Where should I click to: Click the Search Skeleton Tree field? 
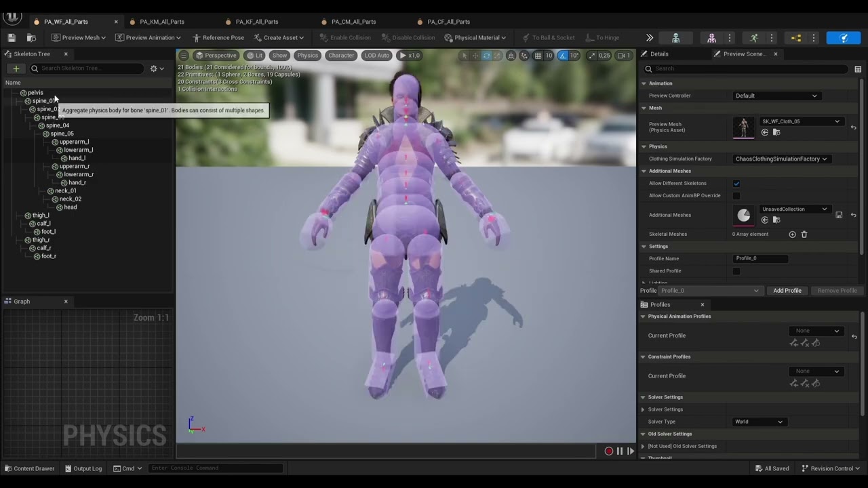tap(86, 68)
